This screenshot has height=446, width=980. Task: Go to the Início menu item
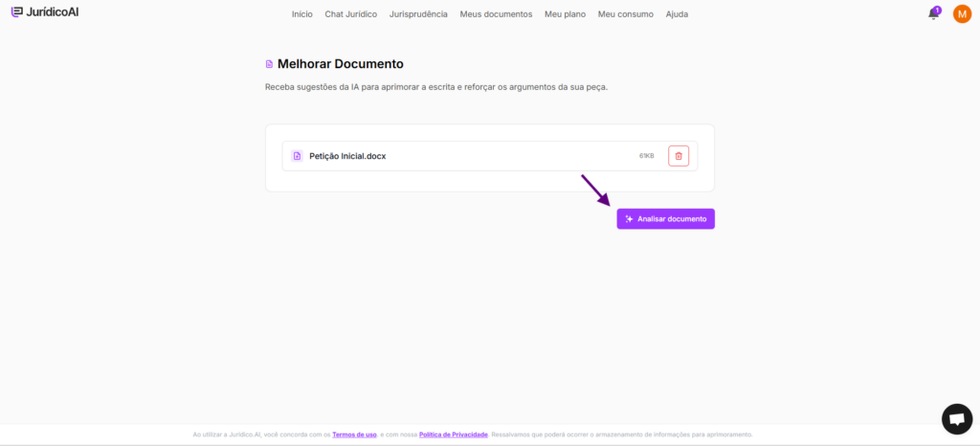302,14
